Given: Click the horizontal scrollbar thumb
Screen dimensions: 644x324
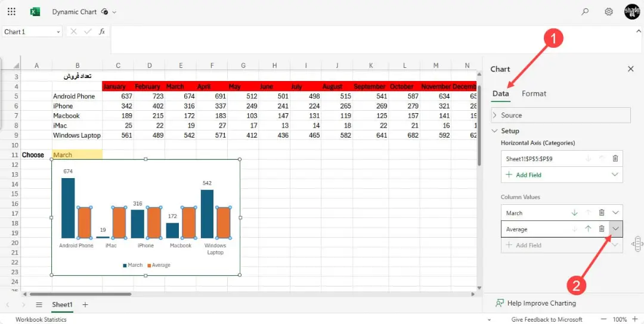Looking at the screenshot, I should (x=80, y=294).
